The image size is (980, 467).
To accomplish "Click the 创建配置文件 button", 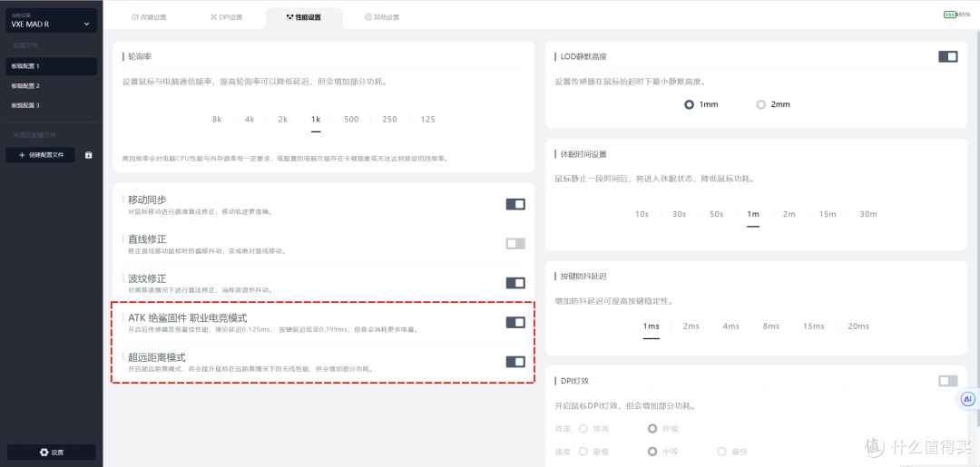I will click(41, 155).
